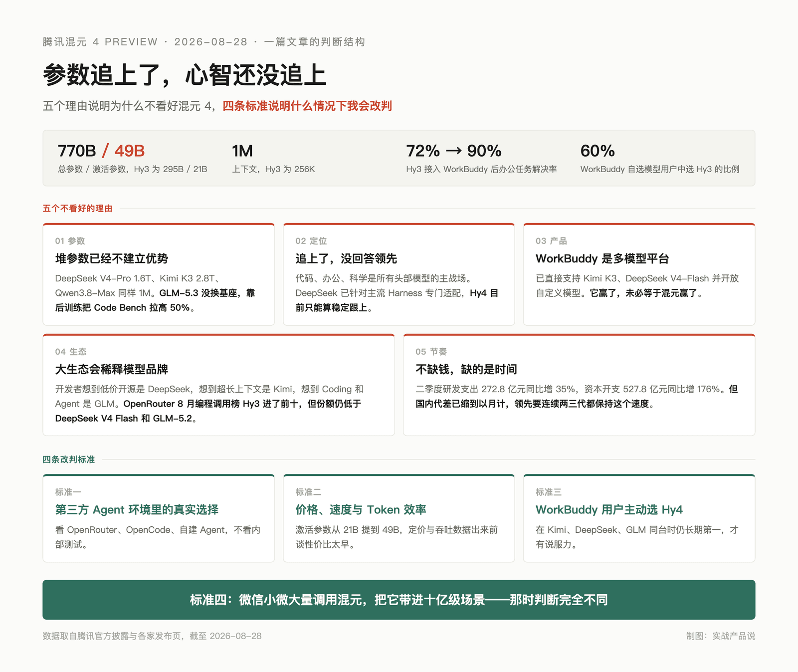This screenshot has height=672, width=798.
Task: Click the 770B / 49B stat
Action: tap(101, 151)
